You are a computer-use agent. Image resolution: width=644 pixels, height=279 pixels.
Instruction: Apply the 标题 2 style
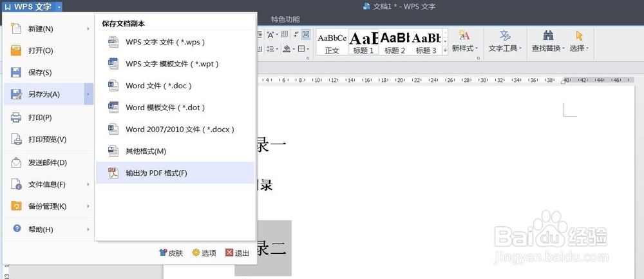[x=394, y=42]
